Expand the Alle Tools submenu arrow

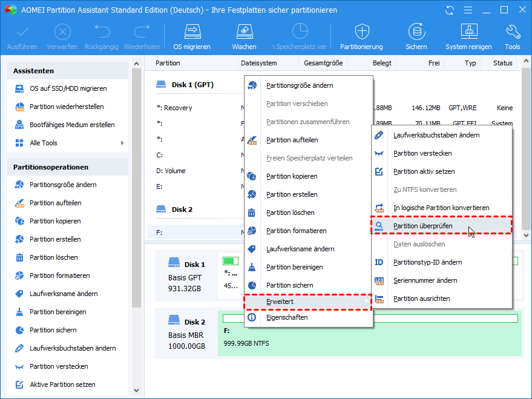(x=122, y=143)
